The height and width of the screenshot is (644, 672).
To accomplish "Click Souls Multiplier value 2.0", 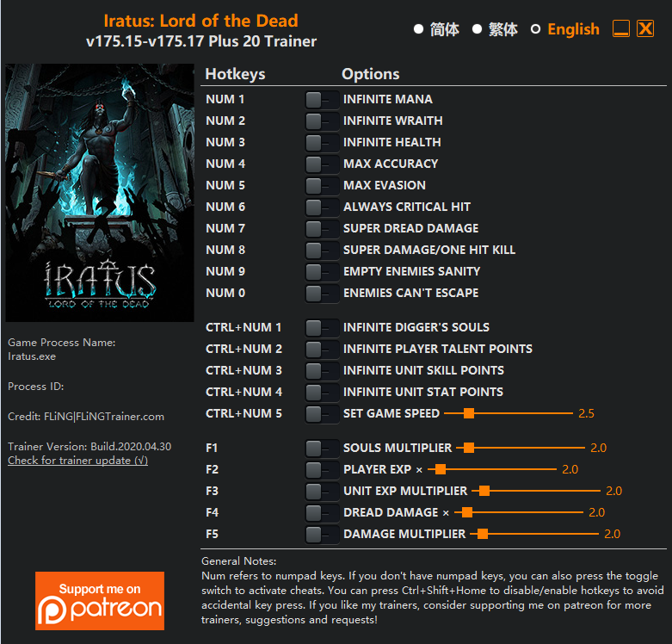I will point(598,448).
